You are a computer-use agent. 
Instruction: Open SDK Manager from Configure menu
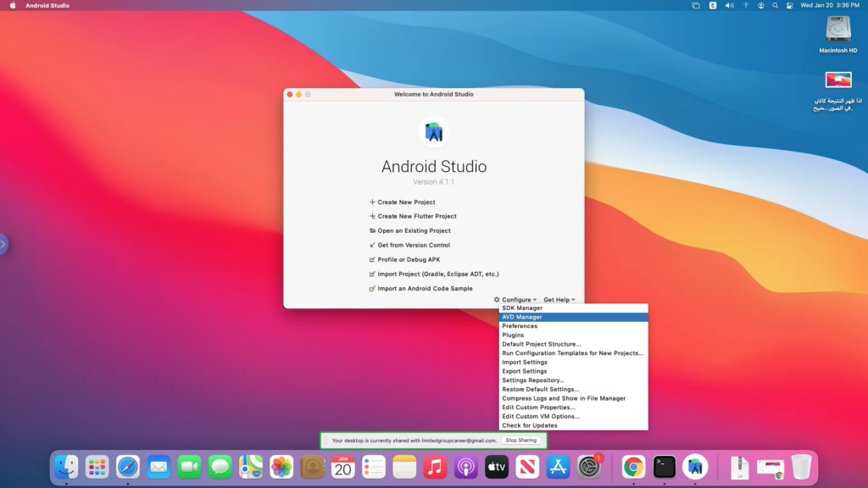pyautogui.click(x=574, y=308)
